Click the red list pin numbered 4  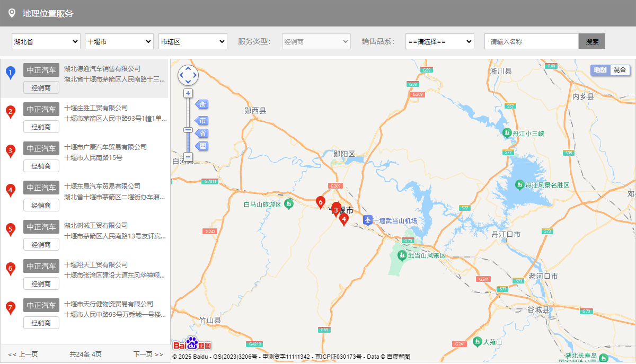pos(11,190)
